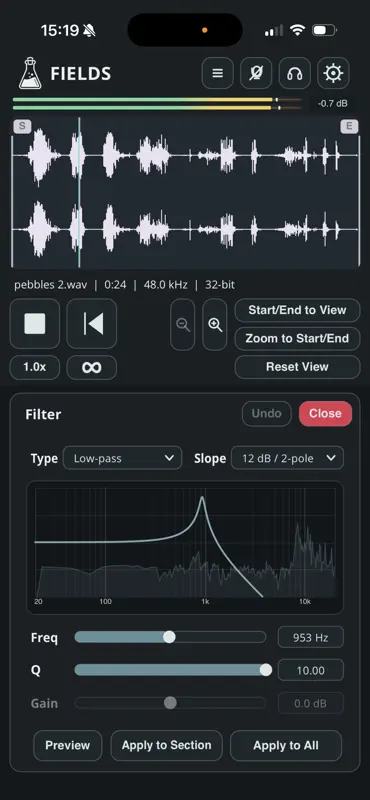Tap the battery status icon

(325, 31)
